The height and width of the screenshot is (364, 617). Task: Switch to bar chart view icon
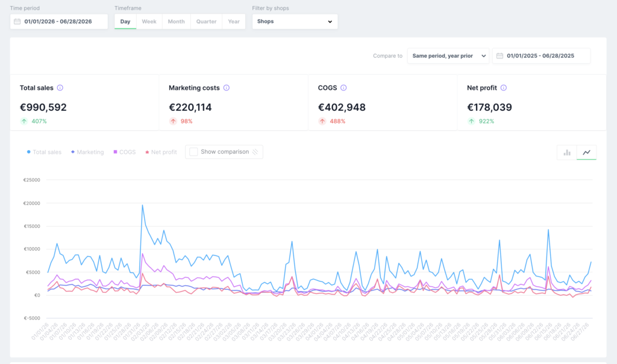click(x=567, y=152)
